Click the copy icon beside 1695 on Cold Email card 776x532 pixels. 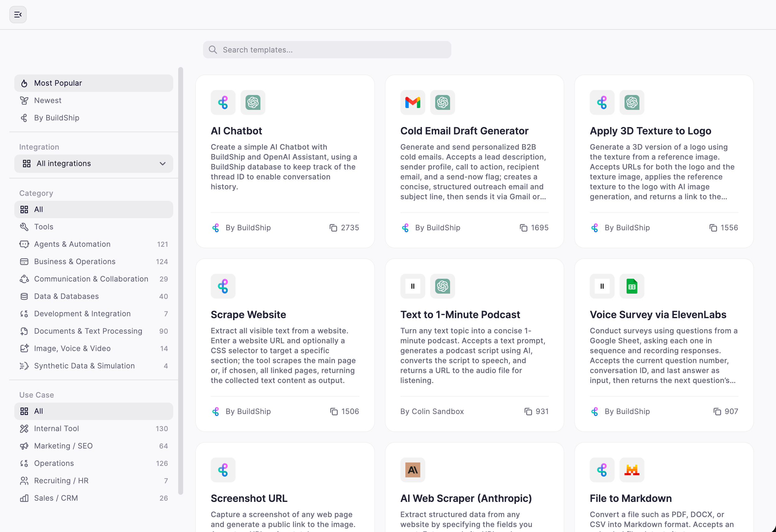click(523, 228)
